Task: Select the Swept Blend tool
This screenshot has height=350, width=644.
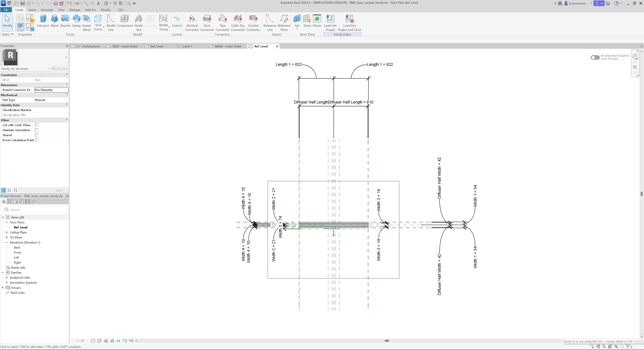Action: 87,23
